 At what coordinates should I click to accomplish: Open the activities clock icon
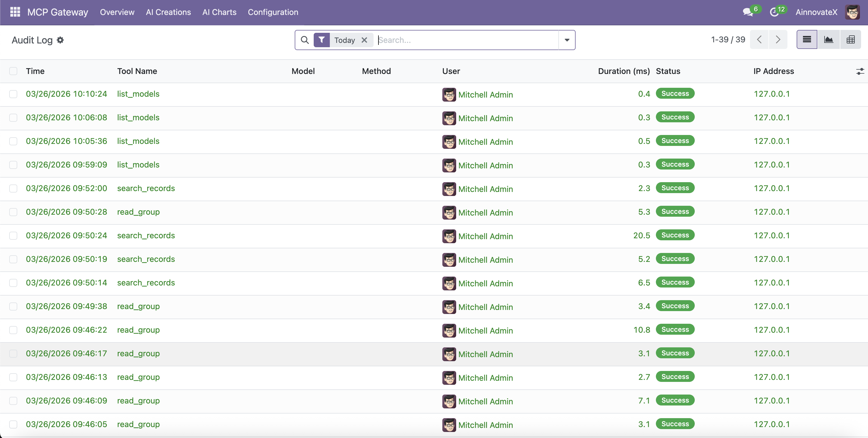774,12
